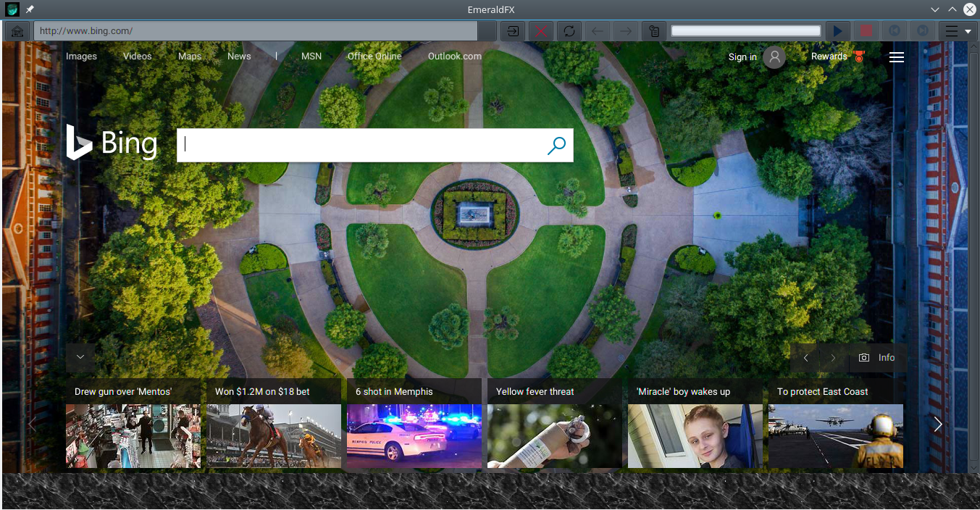Open the bookmarks/history list icon
Screen dimensions: 980x510
pyautogui.click(x=653, y=31)
